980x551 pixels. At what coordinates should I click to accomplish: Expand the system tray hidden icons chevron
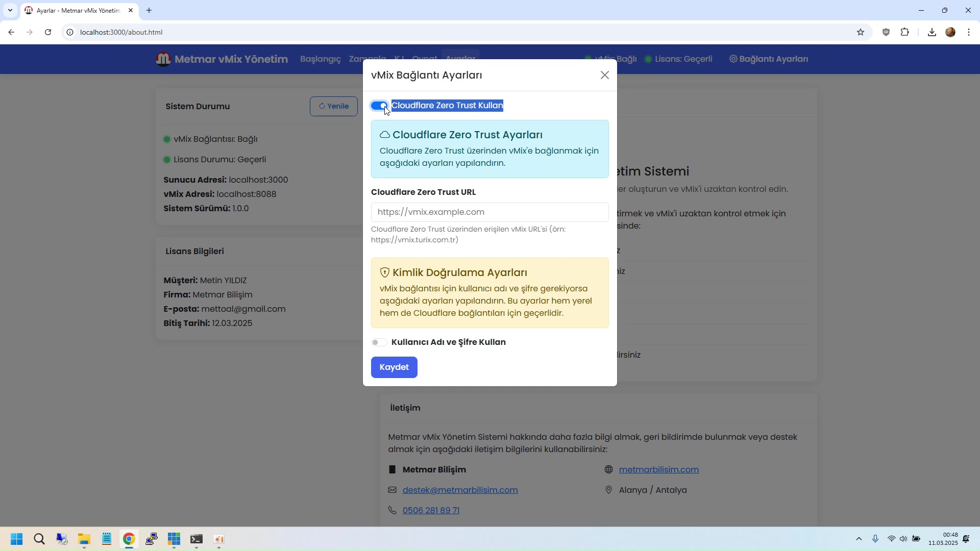pos(859,539)
